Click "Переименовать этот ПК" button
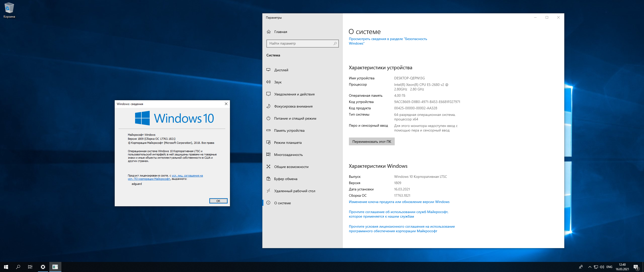The image size is (644, 272). pyautogui.click(x=372, y=142)
